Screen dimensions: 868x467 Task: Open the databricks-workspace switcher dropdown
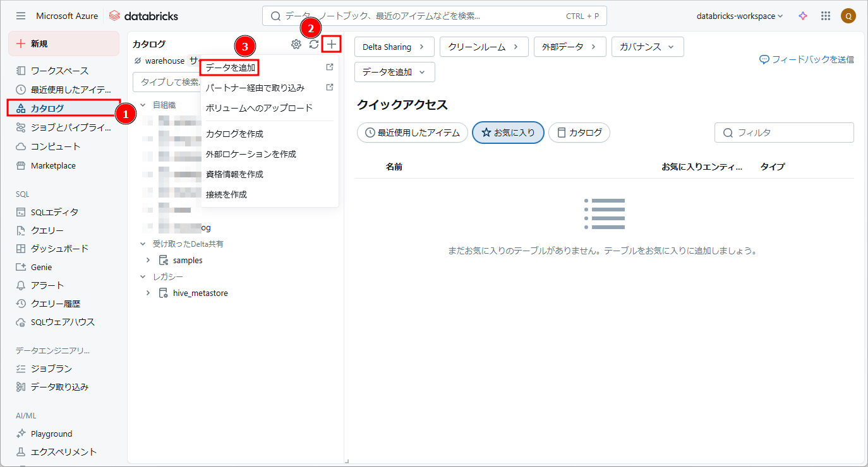(739, 16)
